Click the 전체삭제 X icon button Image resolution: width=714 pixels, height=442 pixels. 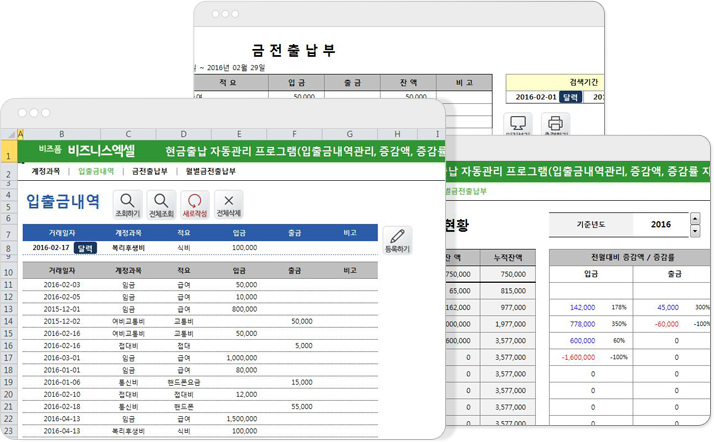pyautogui.click(x=229, y=204)
